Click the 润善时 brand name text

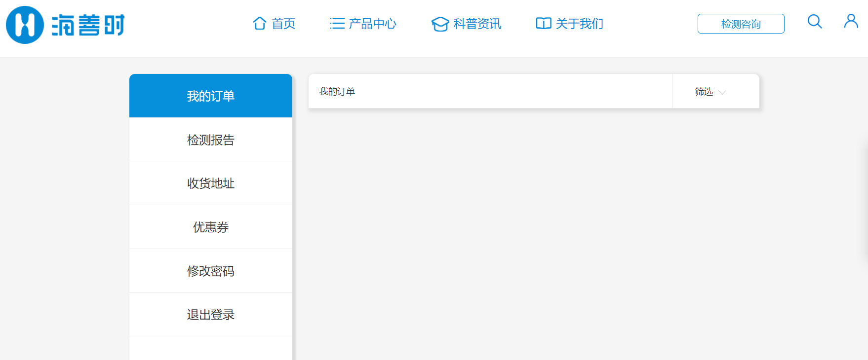pos(88,25)
